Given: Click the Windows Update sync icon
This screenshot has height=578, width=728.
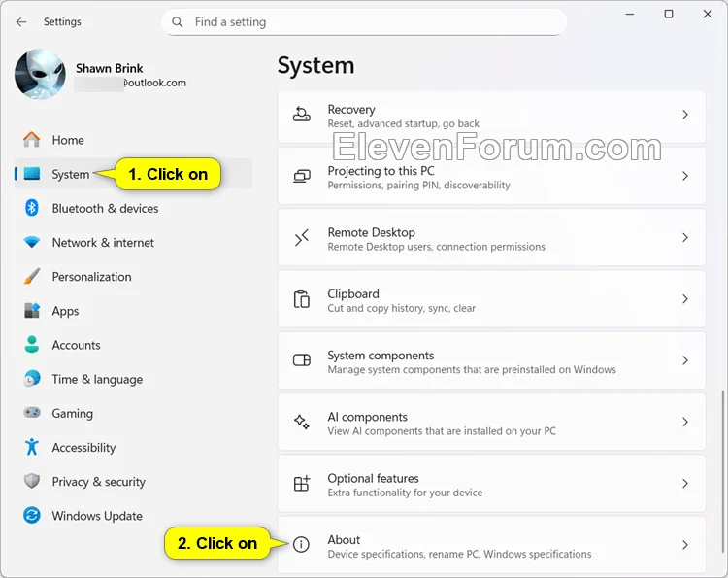Looking at the screenshot, I should tap(32, 515).
